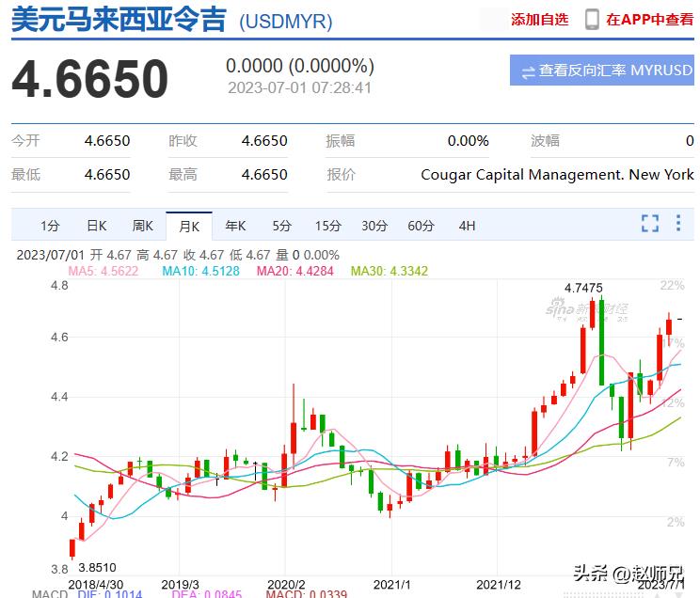Click the 4.7475 peak price marker
Image resolution: width=700 pixels, height=598 pixels.
pyautogui.click(x=583, y=288)
